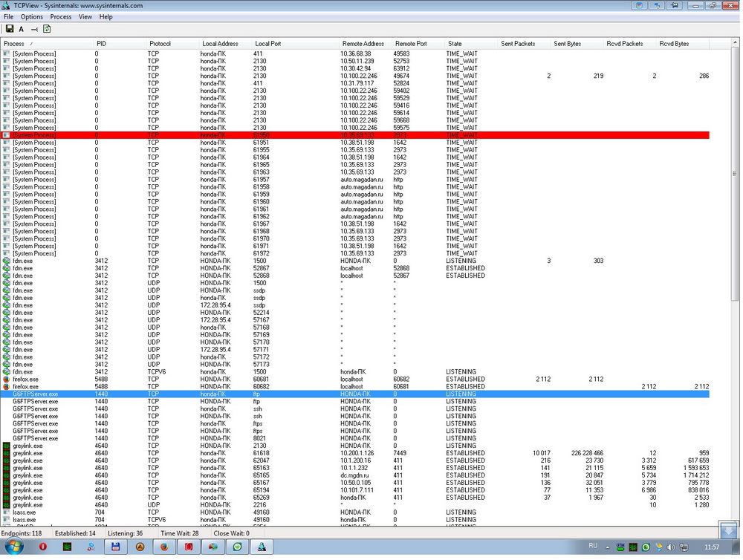The image size is (743, 560).
Task: Open the Process menu
Action: tap(61, 16)
